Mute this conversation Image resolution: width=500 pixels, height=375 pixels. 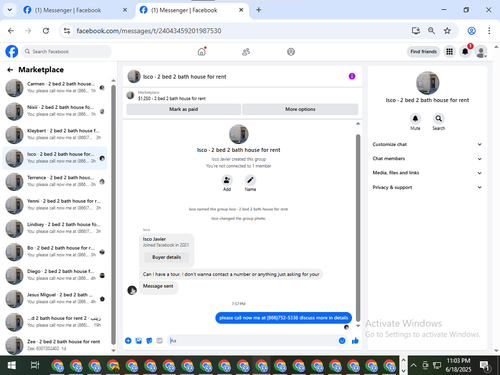[415, 119]
